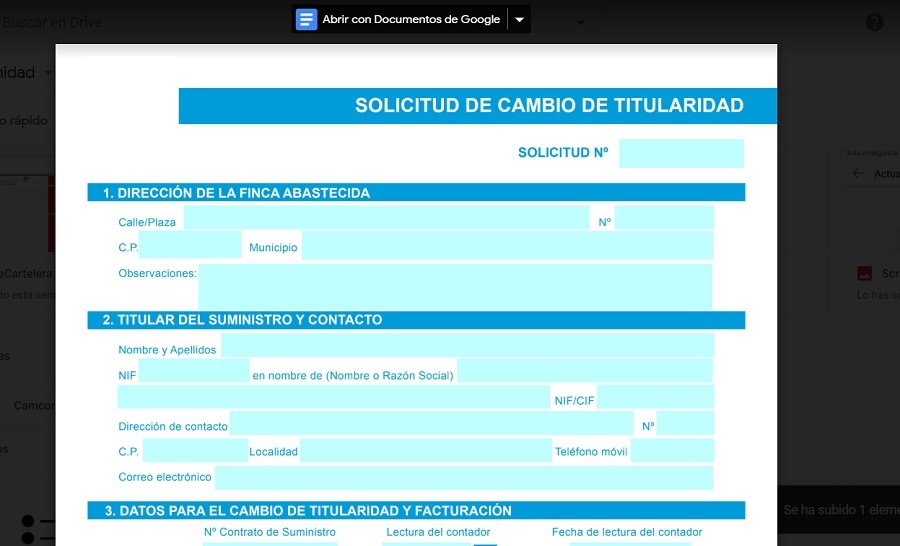
Task: Select the Municipio field
Action: coord(506,246)
